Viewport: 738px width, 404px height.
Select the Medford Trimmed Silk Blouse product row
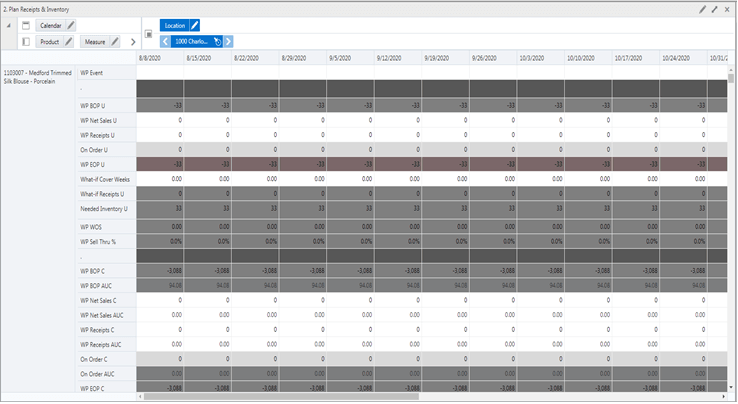click(38, 77)
